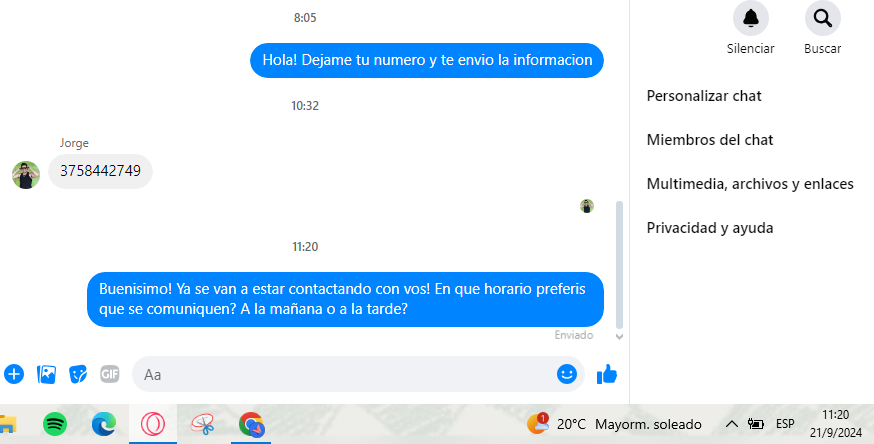The image size is (874, 444).
Task: Open Spotify from the taskbar
Action: coord(55,425)
